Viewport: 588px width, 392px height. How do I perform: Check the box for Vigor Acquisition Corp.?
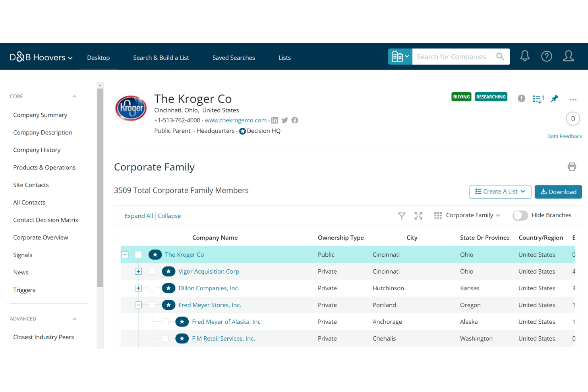[x=152, y=272]
